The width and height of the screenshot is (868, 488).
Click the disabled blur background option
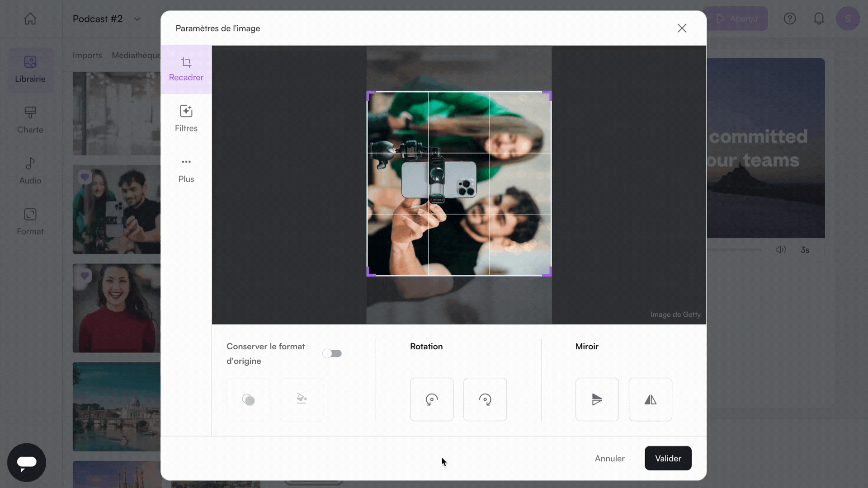tap(248, 399)
